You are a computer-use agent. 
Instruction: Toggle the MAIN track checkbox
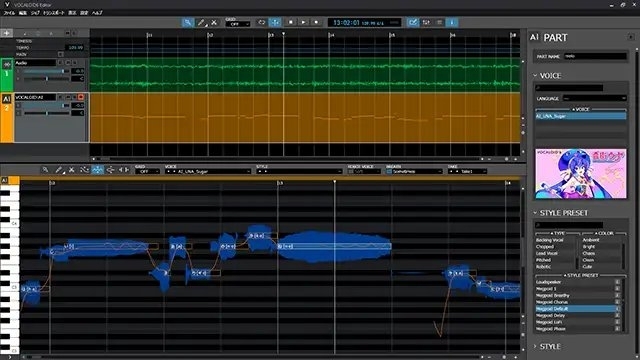(61, 54)
